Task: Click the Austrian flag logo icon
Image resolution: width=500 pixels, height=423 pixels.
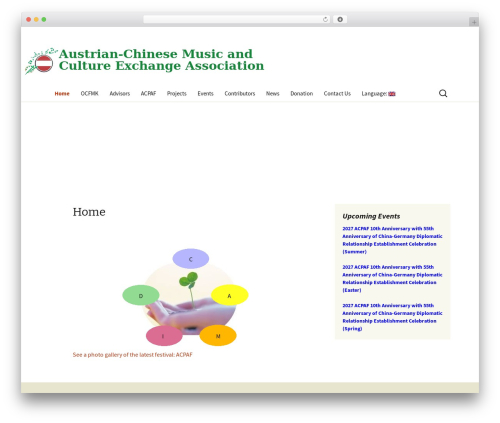Action: (x=44, y=63)
